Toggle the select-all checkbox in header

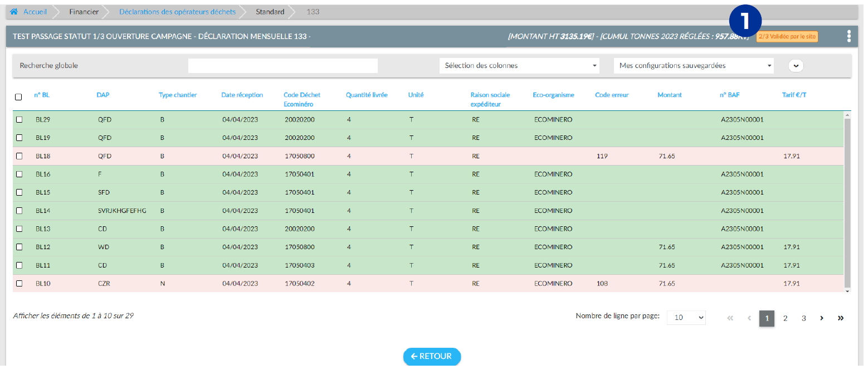18,97
